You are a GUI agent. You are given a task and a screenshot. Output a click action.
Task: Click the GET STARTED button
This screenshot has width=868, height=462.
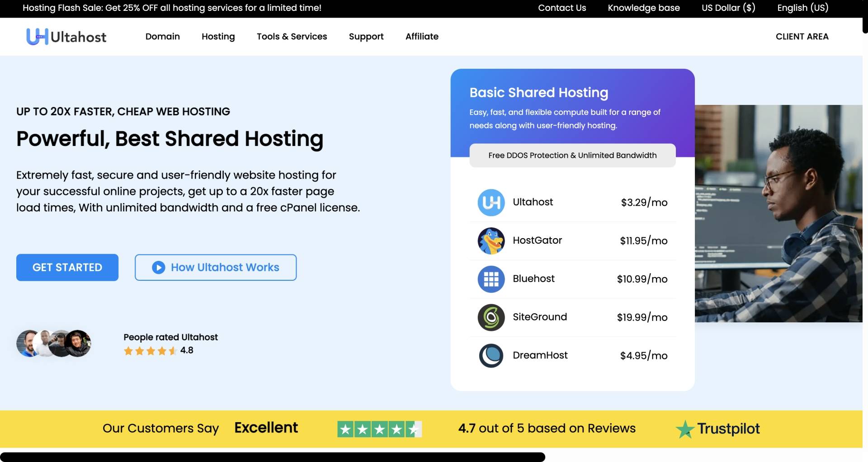[x=67, y=268]
